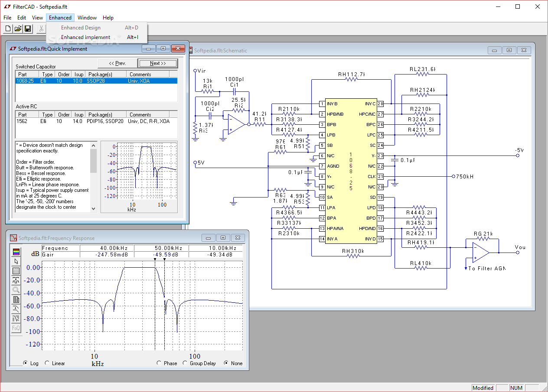Choose Enhanced Design from the Enhanced menu
The width and height of the screenshot is (548, 392).
pos(97,28)
